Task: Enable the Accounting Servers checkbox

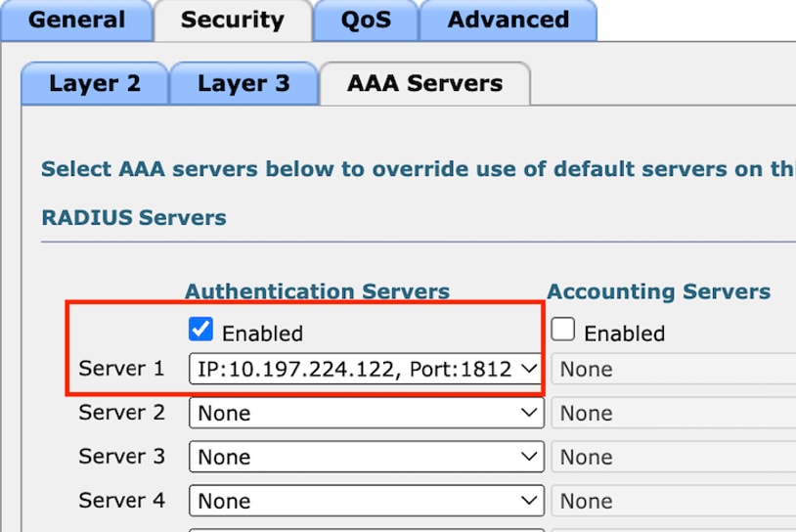Action: click(x=563, y=329)
